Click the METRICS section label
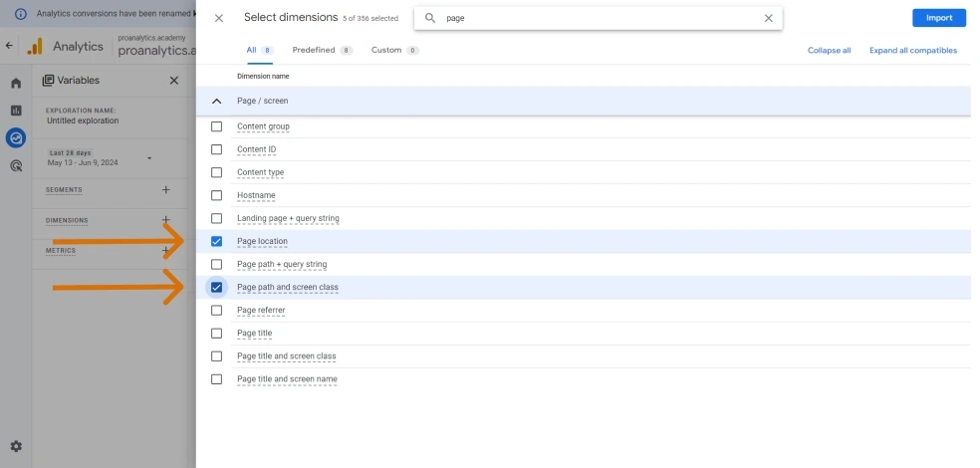Viewport: 980px width, 468px height. click(61, 251)
